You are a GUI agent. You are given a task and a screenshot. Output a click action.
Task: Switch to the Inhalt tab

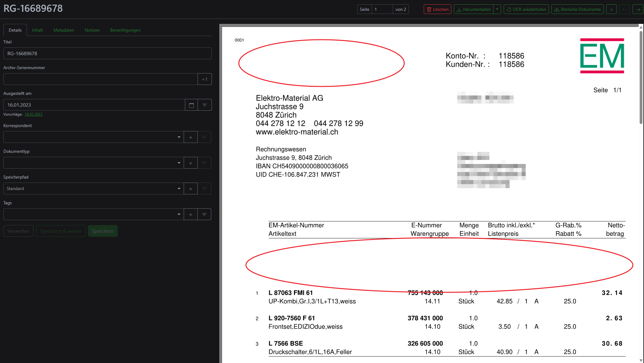pyautogui.click(x=37, y=30)
